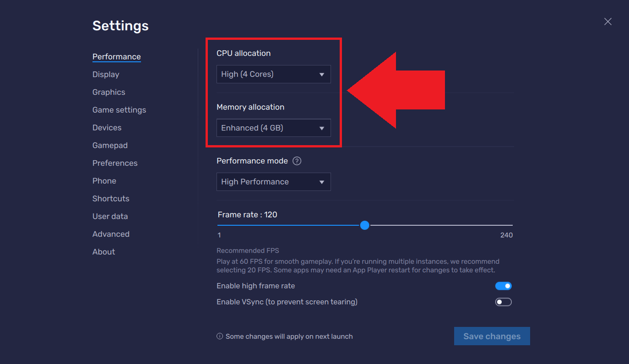The width and height of the screenshot is (629, 364).
Task: Click the info icon beside changes notice
Action: click(x=220, y=337)
